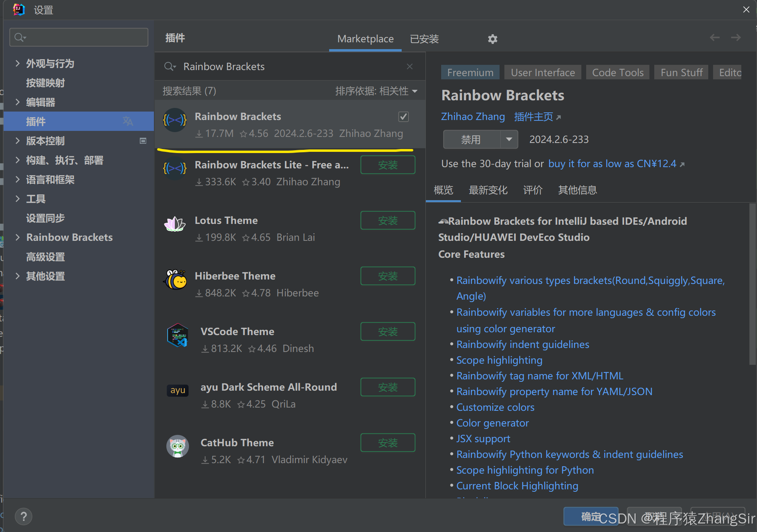
Task: Install the Hiberbee Theme plugin
Action: pos(388,276)
